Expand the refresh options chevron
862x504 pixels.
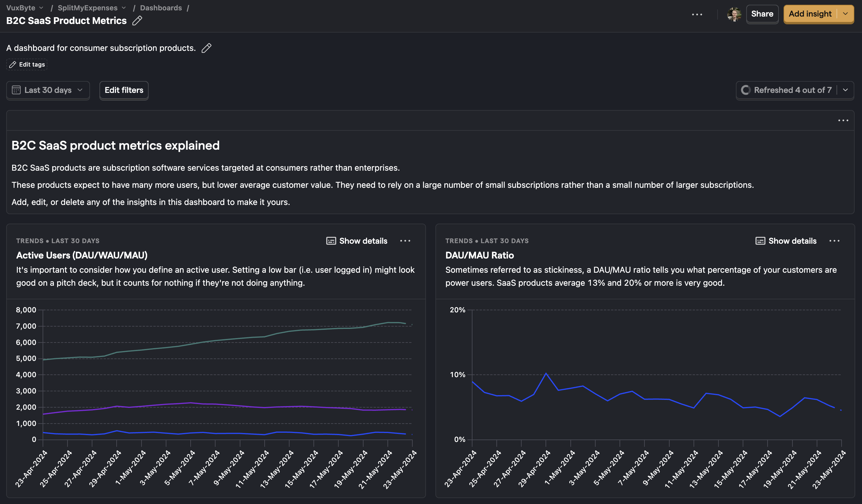[845, 90]
